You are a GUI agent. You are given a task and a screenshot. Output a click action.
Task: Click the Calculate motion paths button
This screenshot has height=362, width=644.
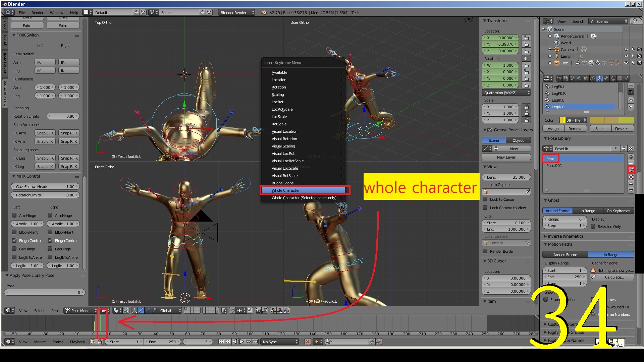click(x=612, y=277)
